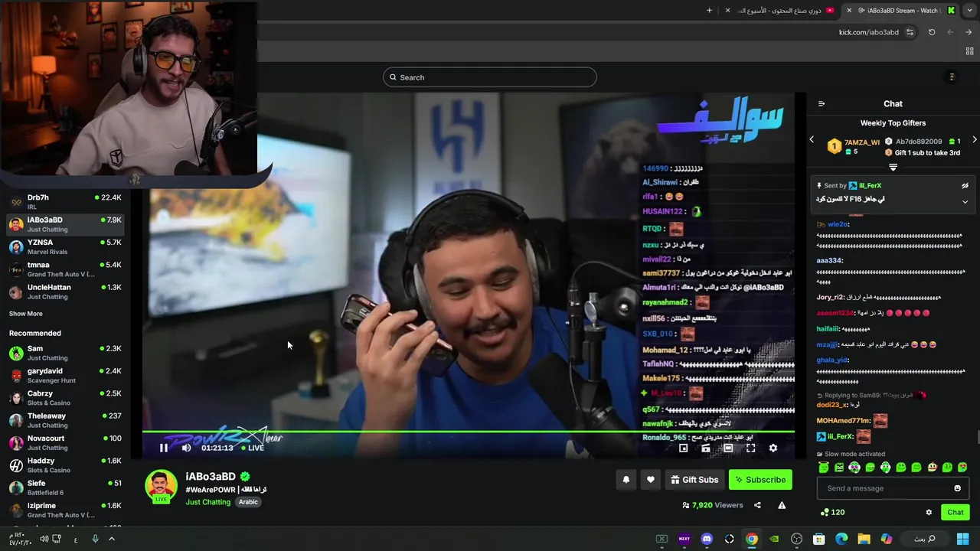Share the stream using share icon
Screen dimensions: 980x551
pyautogui.click(x=757, y=505)
